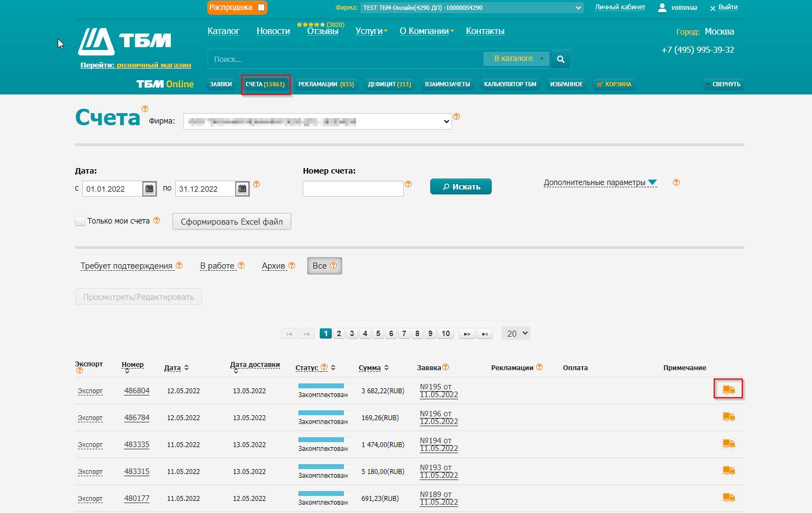Open invoice number 486784 link
Screen dimensions: 812x513
pos(137,417)
